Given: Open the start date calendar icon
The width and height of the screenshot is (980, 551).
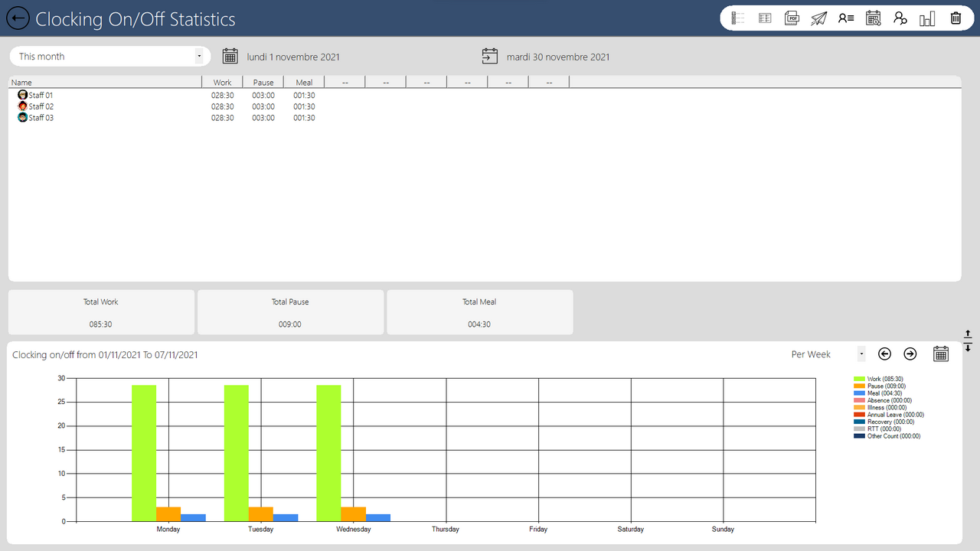Looking at the screenshot, I should click(230, 55).
